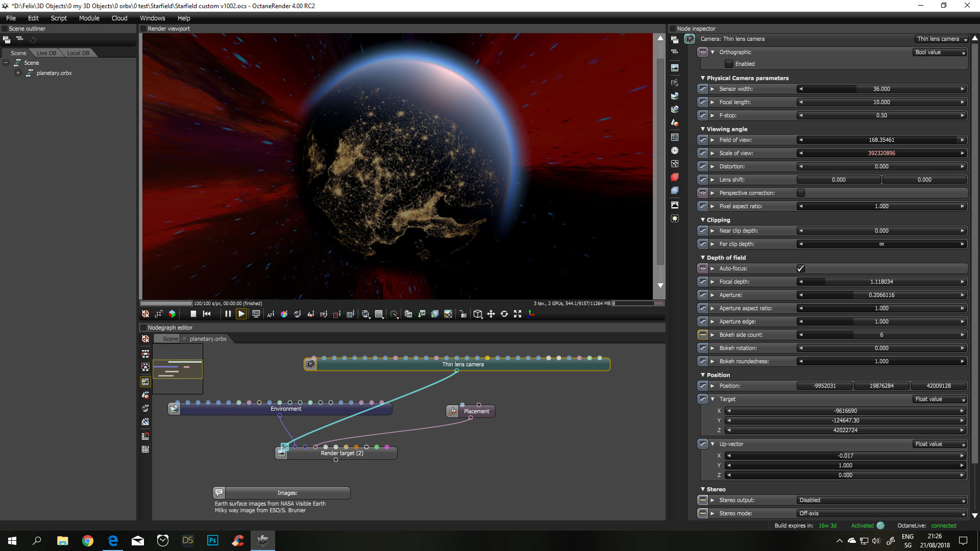Collapse the Physical Camera parameters section
Screen dimensions: 980x551
(703, 78)
